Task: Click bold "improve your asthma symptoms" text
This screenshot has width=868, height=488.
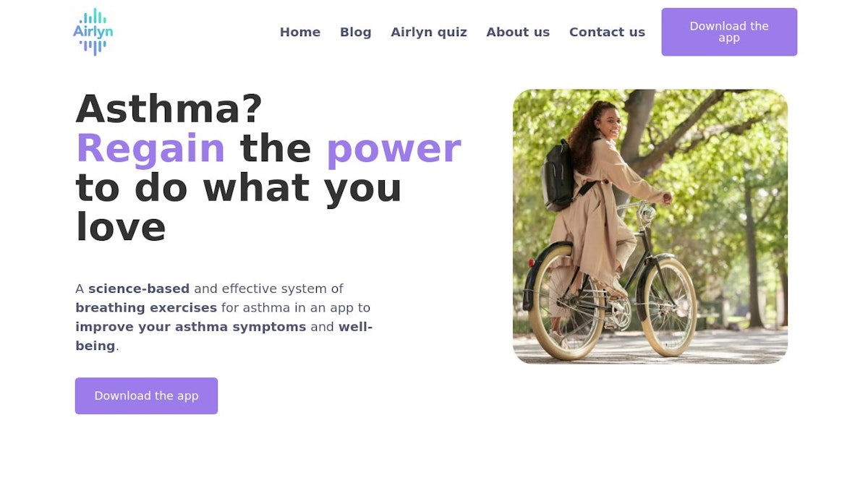Action: click(x=191, y=326)
